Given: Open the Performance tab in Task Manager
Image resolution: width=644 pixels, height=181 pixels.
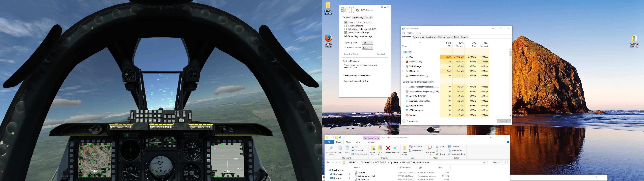Looking at the screenshot, I should [418, 37].
